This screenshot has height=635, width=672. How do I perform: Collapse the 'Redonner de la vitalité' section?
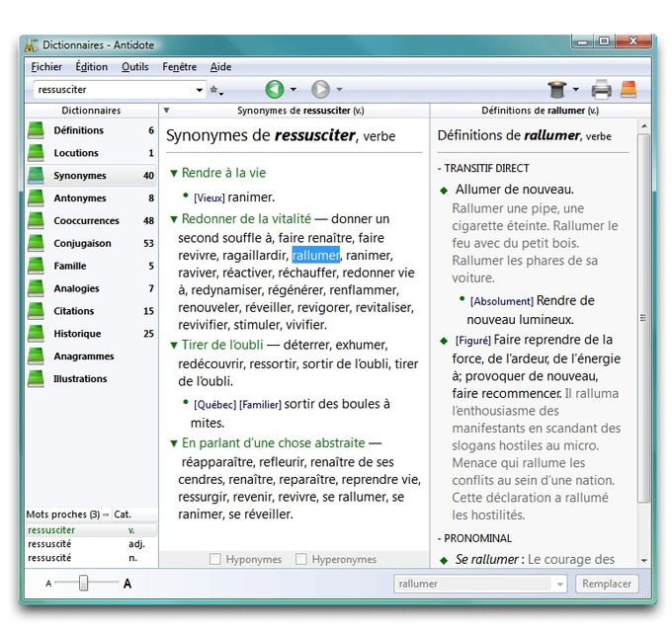[x=174, y=219]
